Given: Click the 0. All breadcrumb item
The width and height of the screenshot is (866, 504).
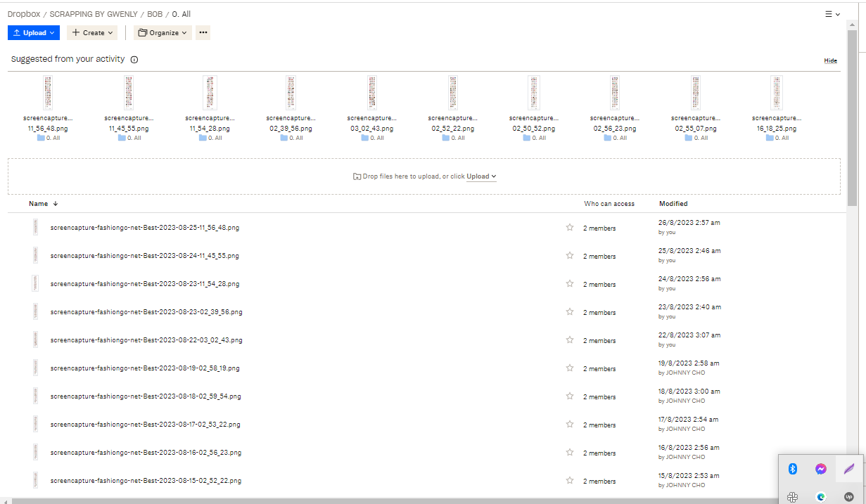Looking at the screenshot, I should 182,14.
